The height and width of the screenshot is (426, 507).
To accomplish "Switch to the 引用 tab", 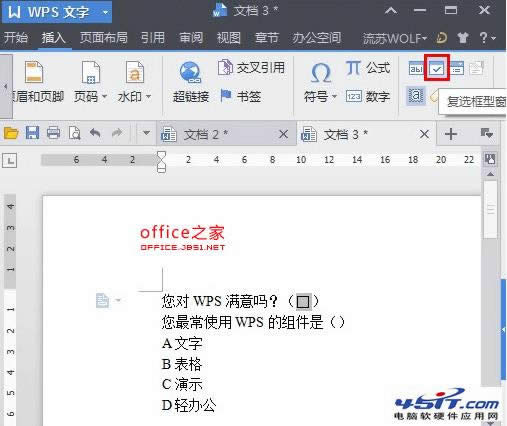I will pos(153,38).
